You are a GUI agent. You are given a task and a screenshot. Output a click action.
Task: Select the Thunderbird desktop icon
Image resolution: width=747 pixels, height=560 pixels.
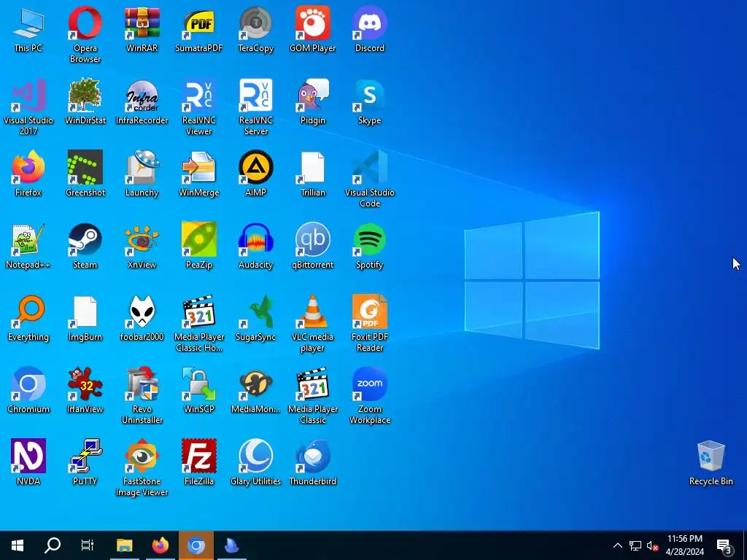pos(312,462)
